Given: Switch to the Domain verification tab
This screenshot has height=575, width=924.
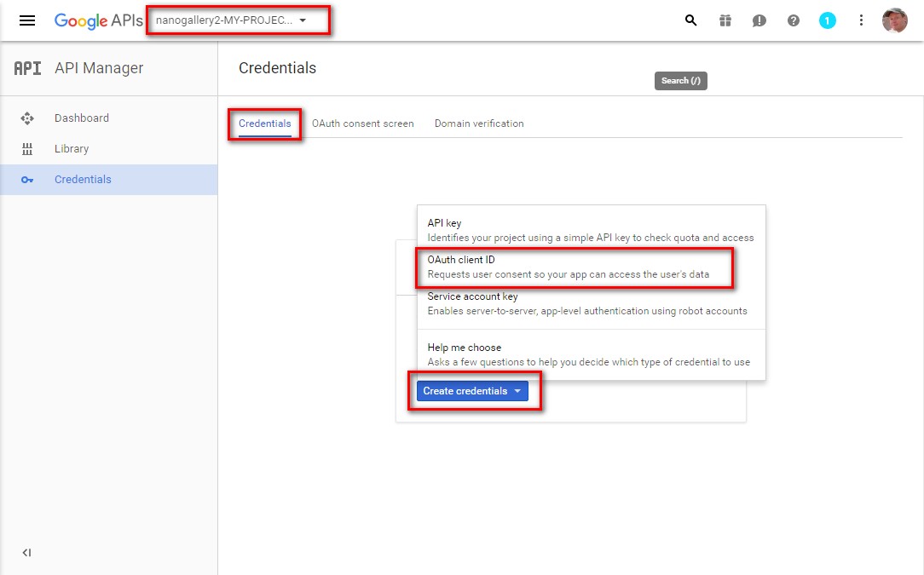Looking at the screenshot, I should coord(479,124).
